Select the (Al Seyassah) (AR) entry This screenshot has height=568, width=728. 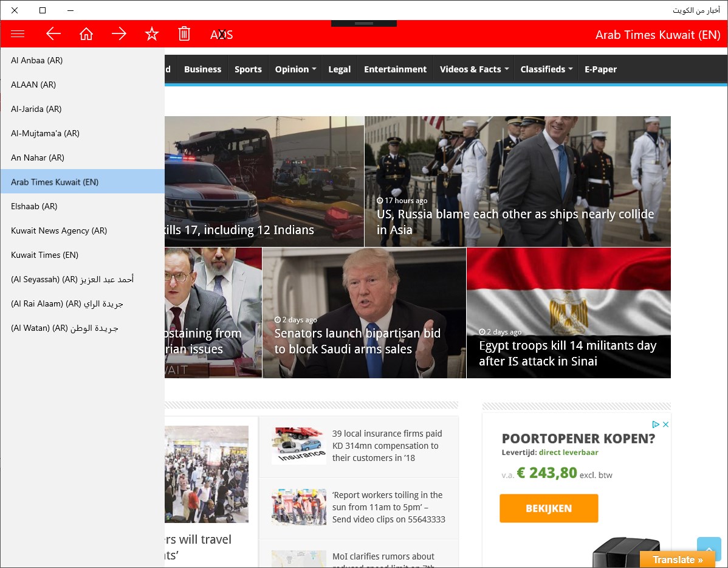tap(82, 279)
